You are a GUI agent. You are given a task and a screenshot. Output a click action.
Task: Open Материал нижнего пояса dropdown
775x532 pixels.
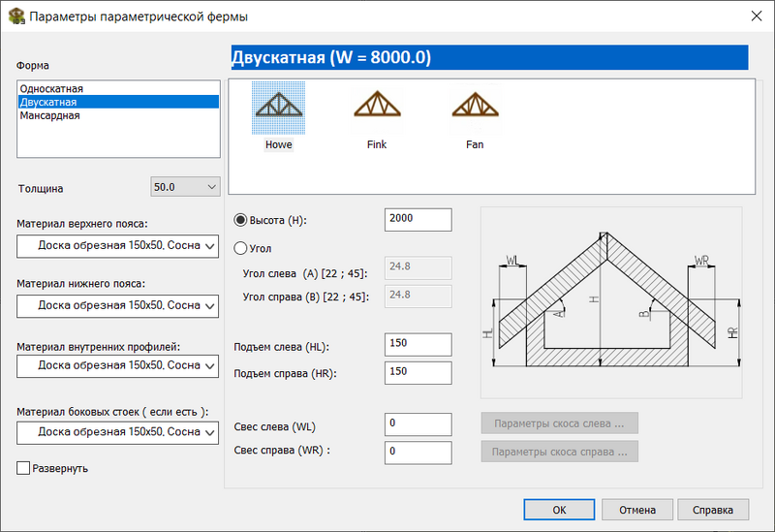(117, 305)
